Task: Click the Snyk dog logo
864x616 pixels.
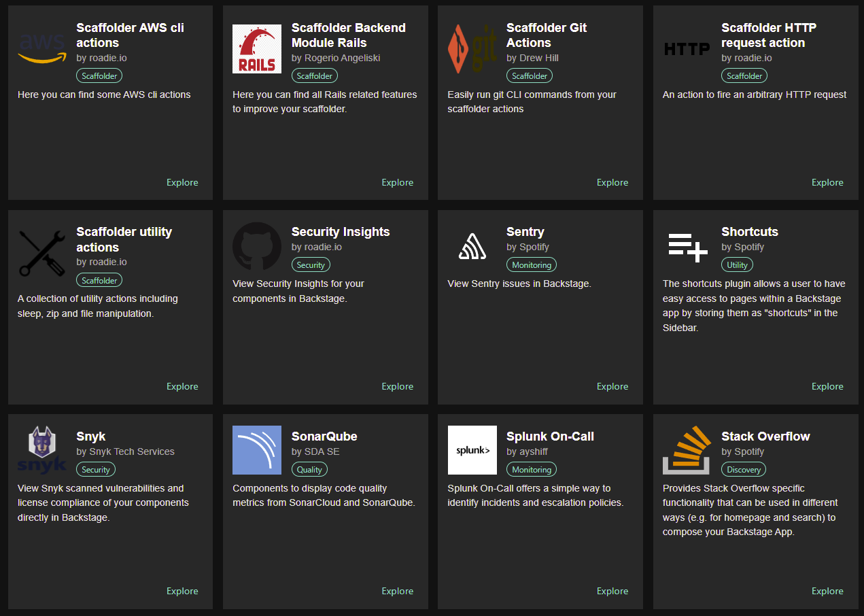Action: 42,449
